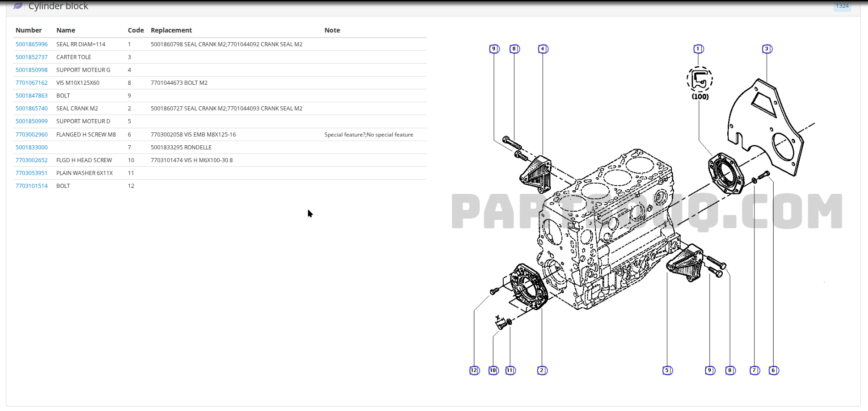Click part number 7701067162 link

[x=32, y=83]
